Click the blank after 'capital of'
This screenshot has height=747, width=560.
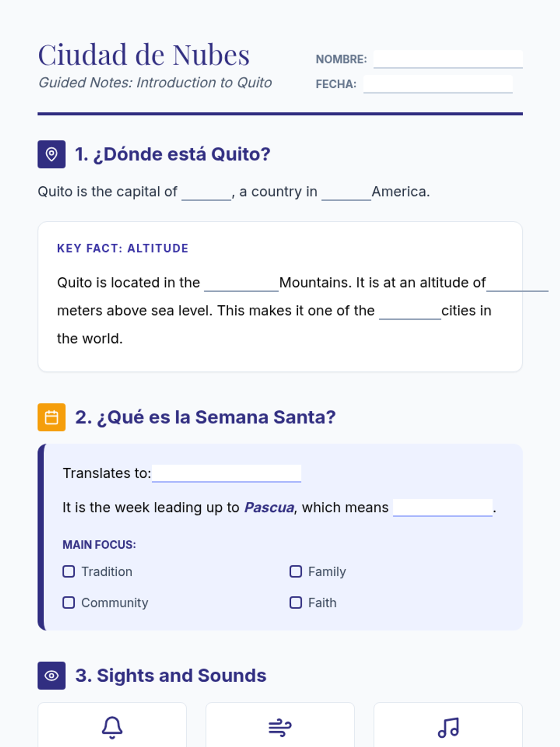[x=207, y=192]
